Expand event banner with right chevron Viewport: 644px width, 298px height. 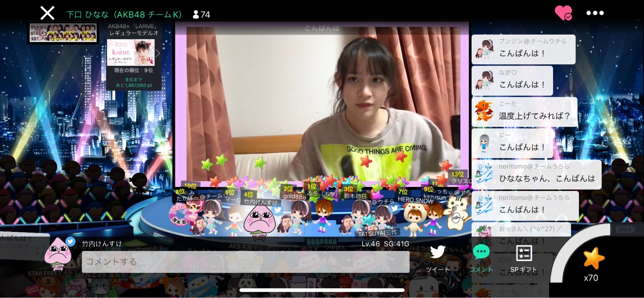(158, 53)
